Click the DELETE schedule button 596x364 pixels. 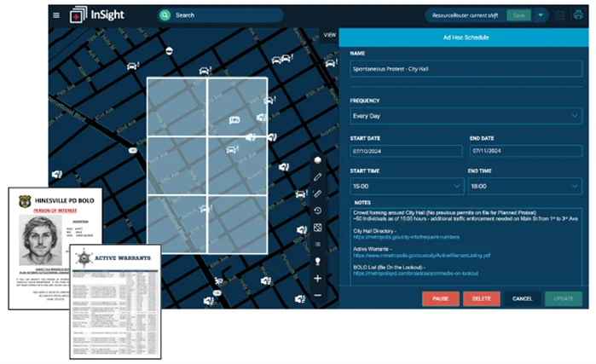pos(481,298)
